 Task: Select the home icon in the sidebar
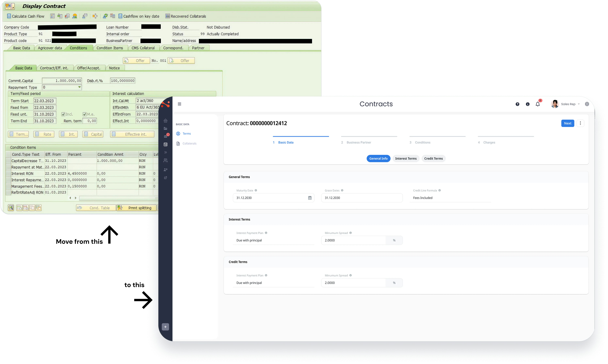pyautogui.click(x=166, y=120)
